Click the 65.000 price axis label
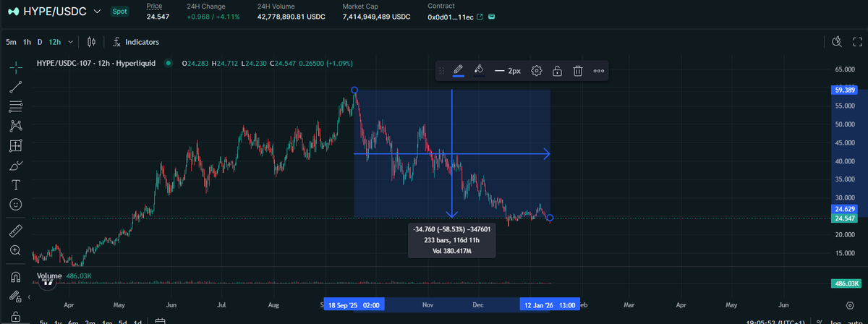This screenshot has width=868, height=324. pos(844,70)
